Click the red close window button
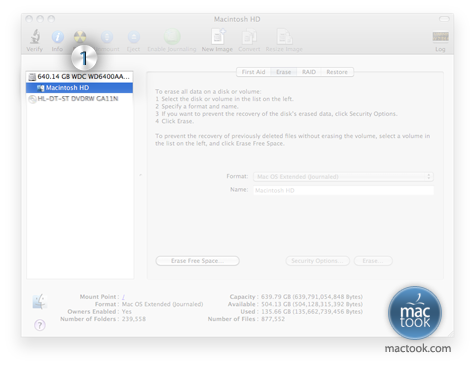This screenshot has height=366, width=475. [29, 19]
